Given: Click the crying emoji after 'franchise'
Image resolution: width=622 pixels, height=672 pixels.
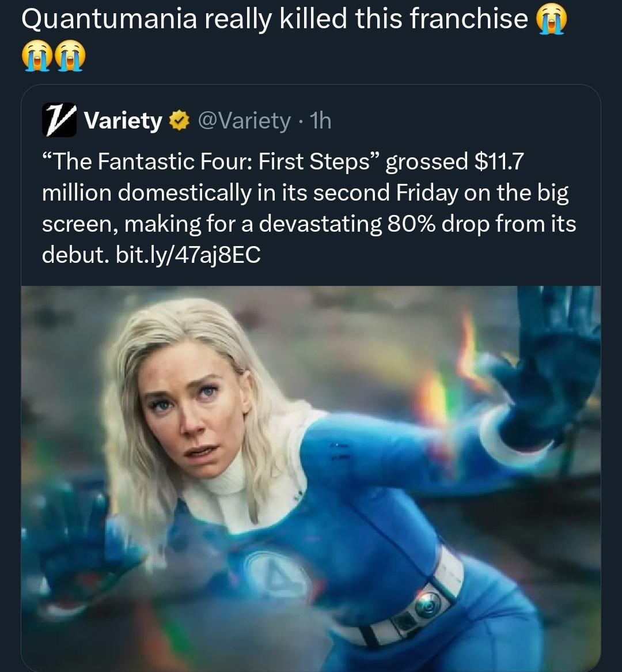Looking at the screenshot, I should pos(553,20).
